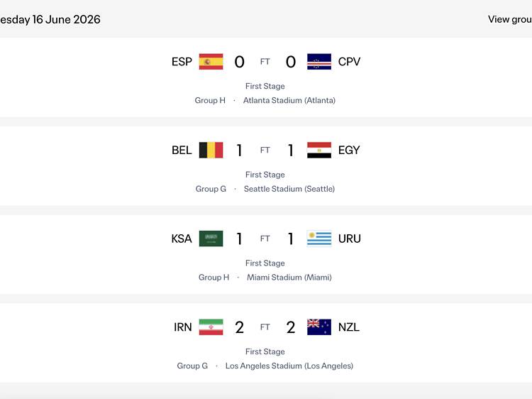Click the EGY team abbreviation
Image resolution: width=532 pixels, height=399 pixels.
click(x=349, y=150)
